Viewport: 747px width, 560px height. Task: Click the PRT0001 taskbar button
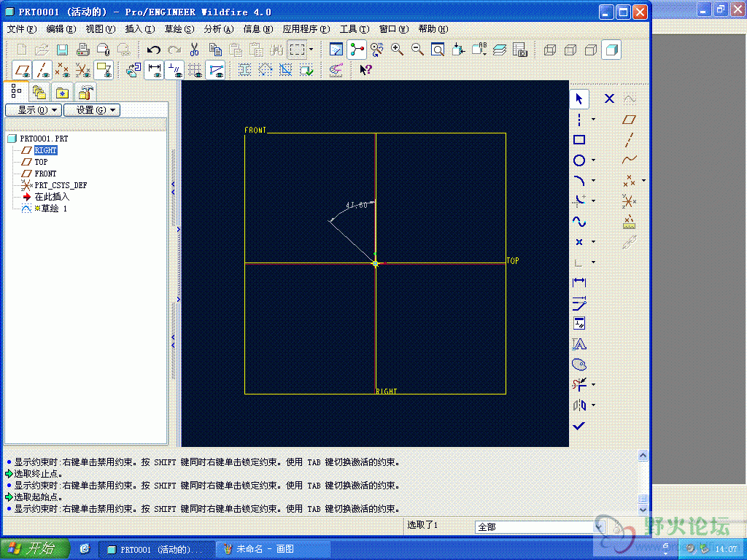[x=156, y=549]
